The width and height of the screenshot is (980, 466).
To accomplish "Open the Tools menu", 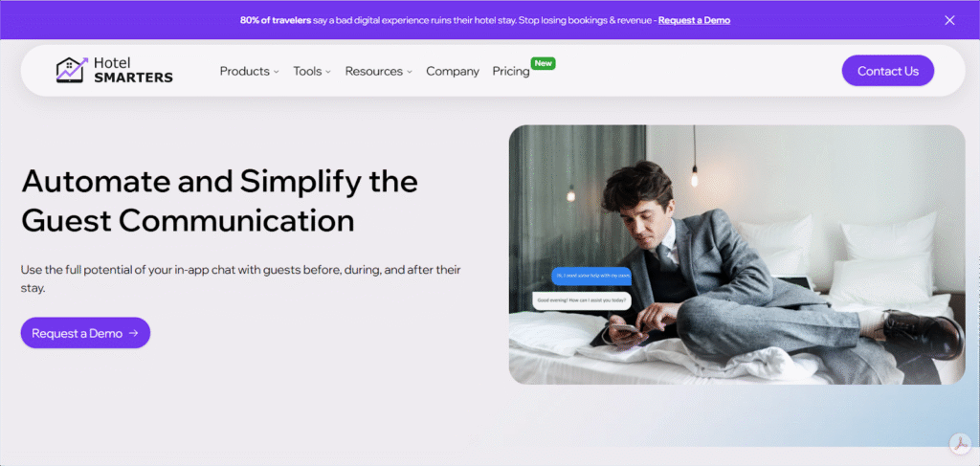I will tap(307, 71).
